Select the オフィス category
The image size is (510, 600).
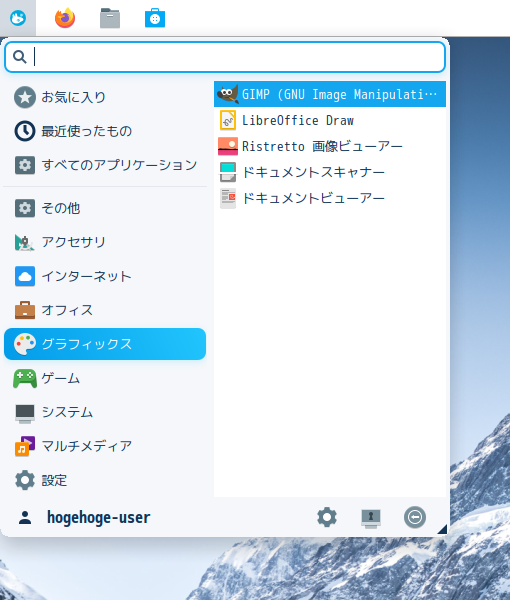105,310
